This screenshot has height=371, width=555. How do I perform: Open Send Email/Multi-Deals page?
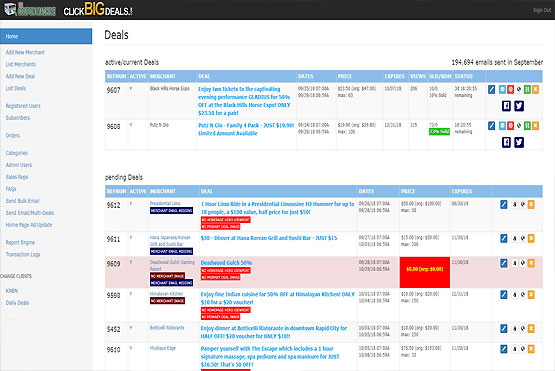pos(30,213)
